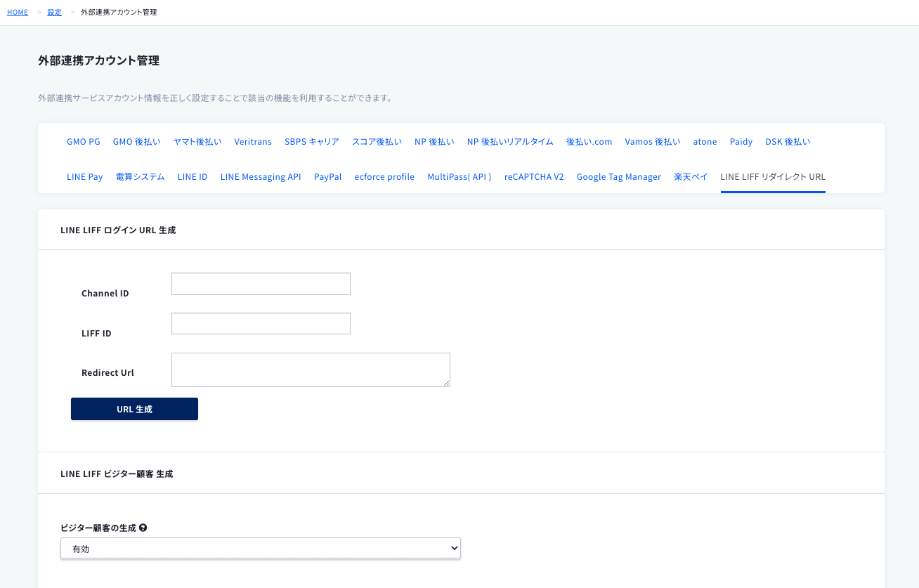Viewport: 919px width, 588px height.
Task: Open the 設定 breadcrumb link
Action: [54, 12]
